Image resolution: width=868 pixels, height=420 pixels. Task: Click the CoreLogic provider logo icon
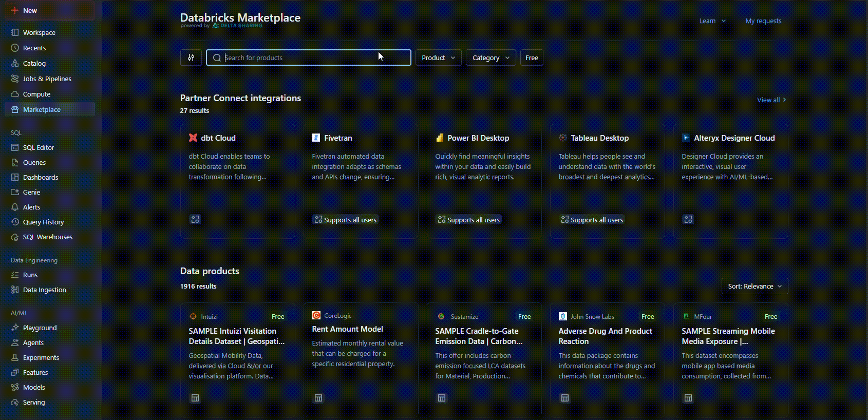click(316, 315)
